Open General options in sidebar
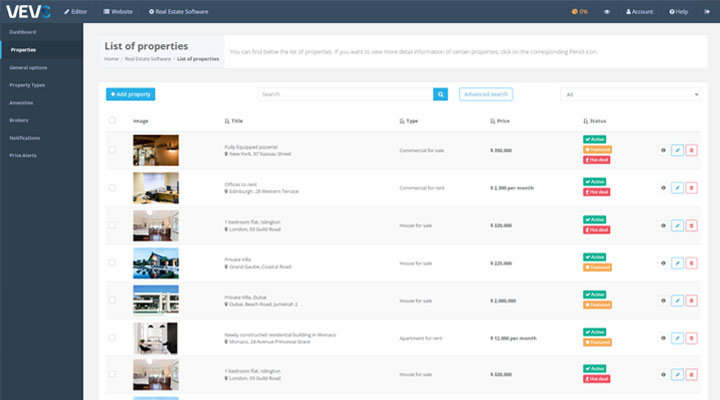 28,68
